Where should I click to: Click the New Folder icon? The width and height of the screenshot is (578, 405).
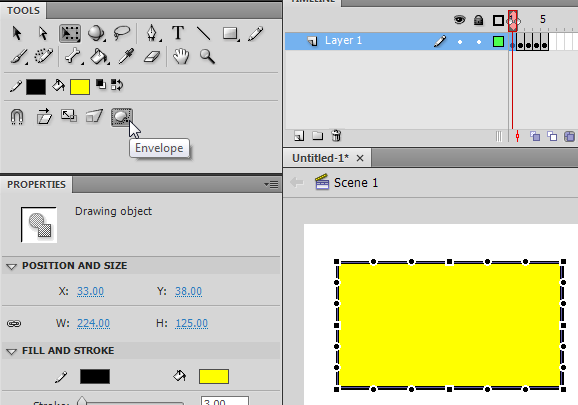[317, 136]
